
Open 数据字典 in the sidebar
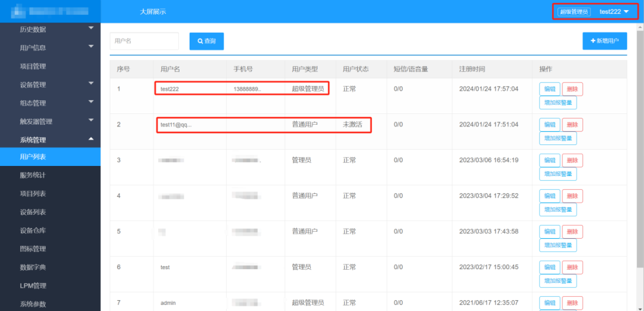coord(50,267)
